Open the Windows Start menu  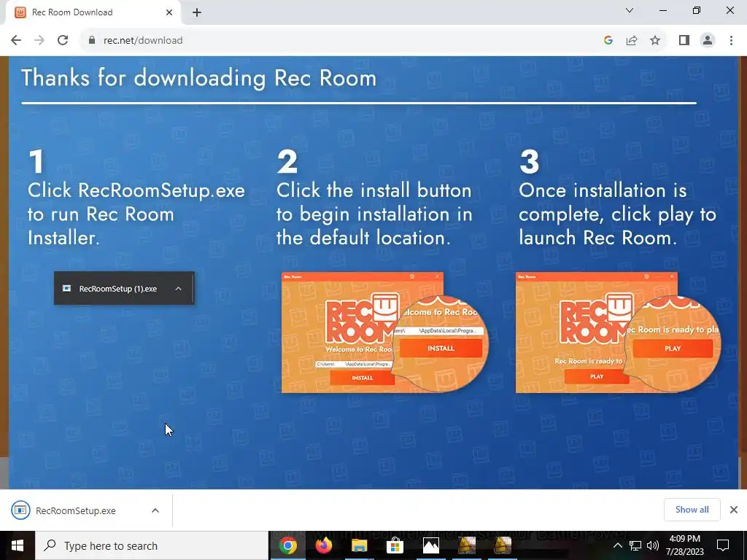(18, 545)
